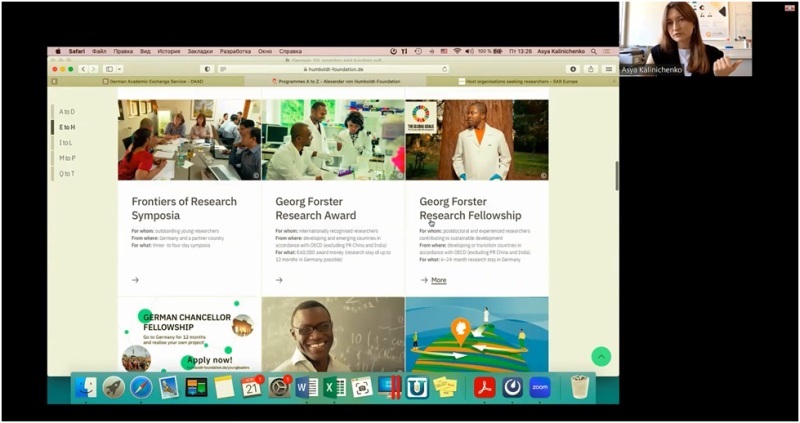Image resolution: width=800 pixels, height=423 pixels.
Task: Switch to Host organisations SAR Europe tab
Action: click(519, 81)
